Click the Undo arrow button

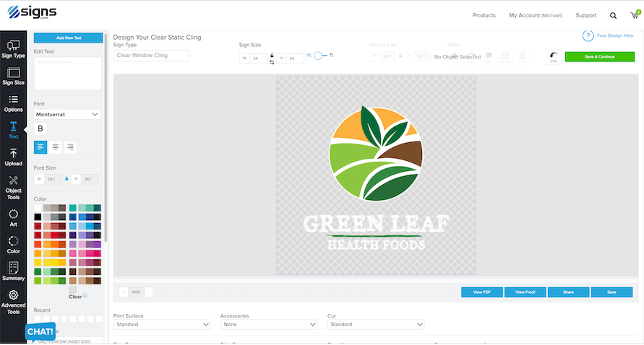point(554,56)
